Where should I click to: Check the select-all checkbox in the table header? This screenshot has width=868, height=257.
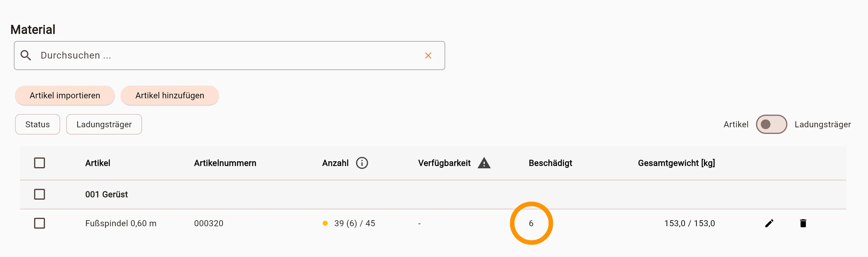40,163
